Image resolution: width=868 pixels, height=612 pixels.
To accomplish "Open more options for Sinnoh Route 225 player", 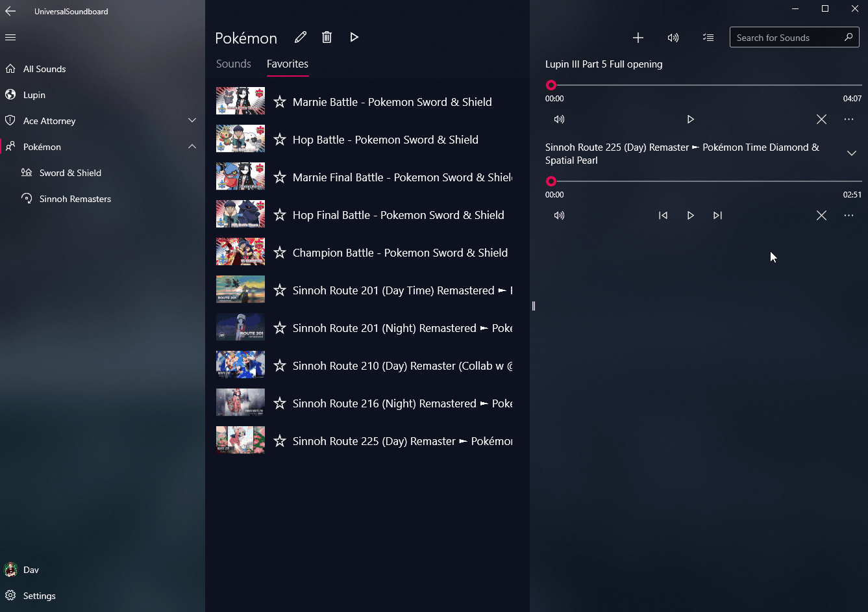I will click(849, 216).
